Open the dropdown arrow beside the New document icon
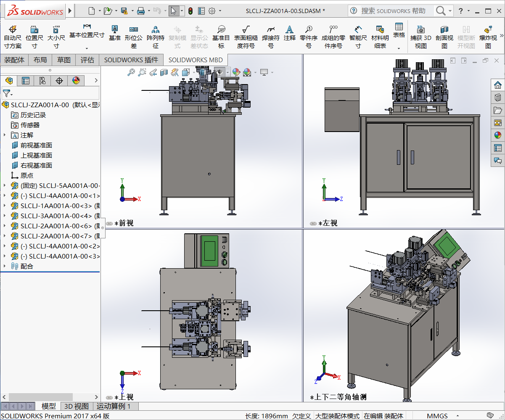 coord(99,11)
